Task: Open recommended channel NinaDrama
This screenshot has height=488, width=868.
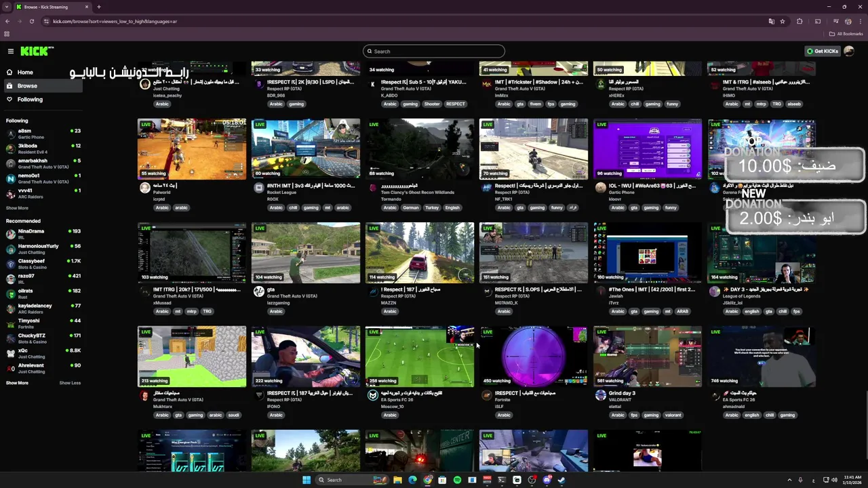Action: coord(43,234)
